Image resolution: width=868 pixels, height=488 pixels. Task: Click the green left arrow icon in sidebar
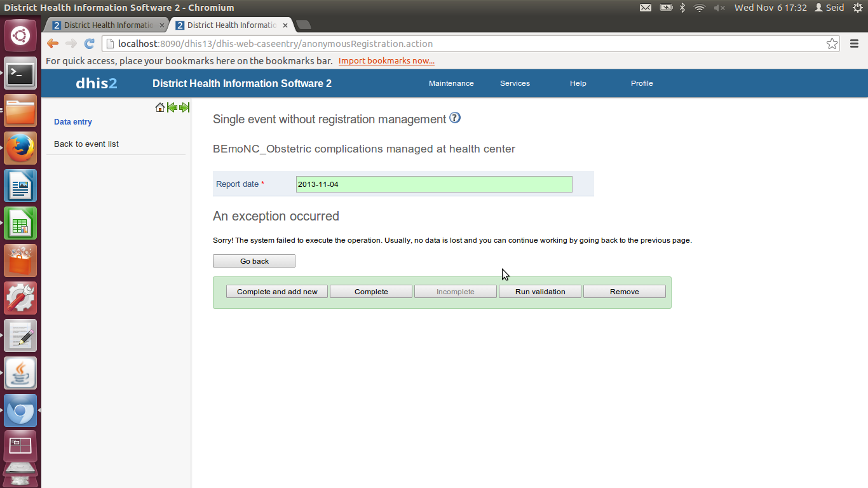coord(172,107)
